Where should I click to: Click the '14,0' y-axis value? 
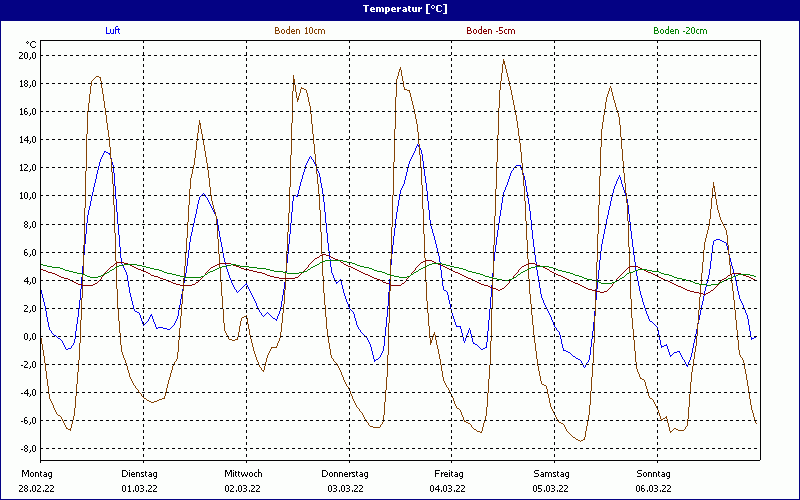[x=28, y=140]
